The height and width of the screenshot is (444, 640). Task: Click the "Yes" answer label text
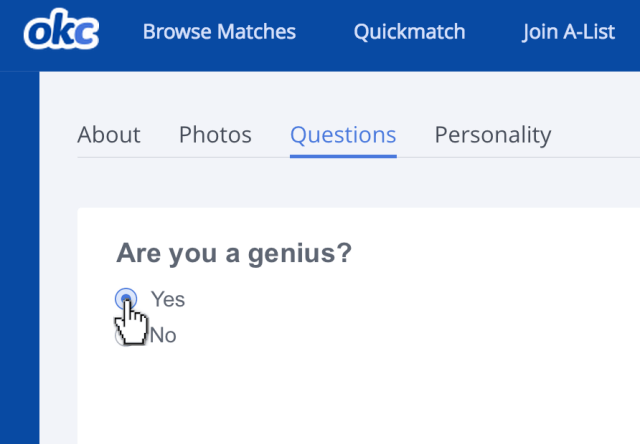[168, 299]
